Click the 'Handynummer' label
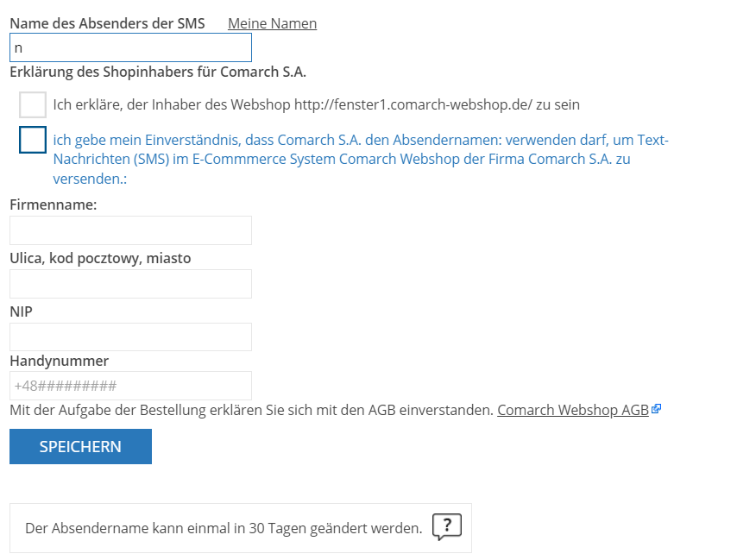Image resolution: width=756 pixels, height=560 pixels. coord(60,361)
